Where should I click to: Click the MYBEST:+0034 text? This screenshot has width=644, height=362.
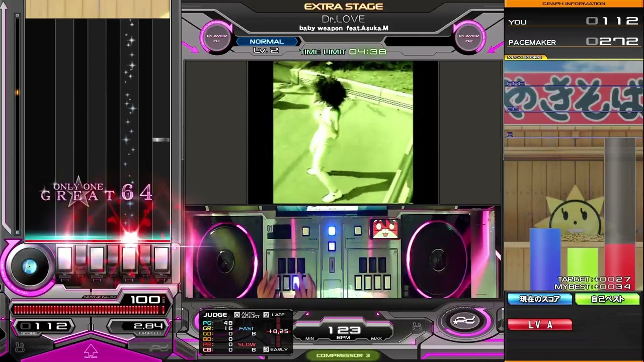pyautogui.click(x=593, y=287)
